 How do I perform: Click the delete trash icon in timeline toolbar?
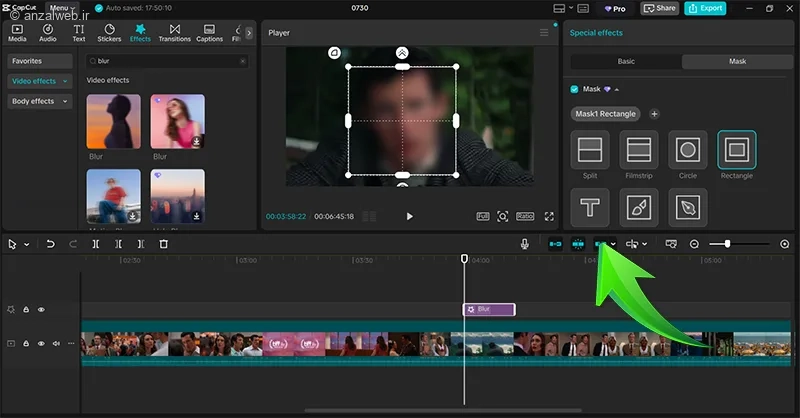[164, 244]
